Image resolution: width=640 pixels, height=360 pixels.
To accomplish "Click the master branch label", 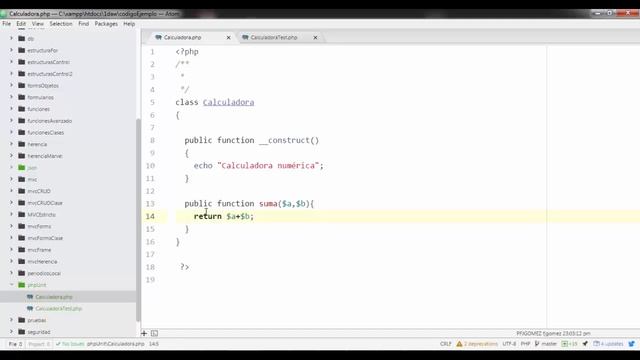I will click(549, 344).
